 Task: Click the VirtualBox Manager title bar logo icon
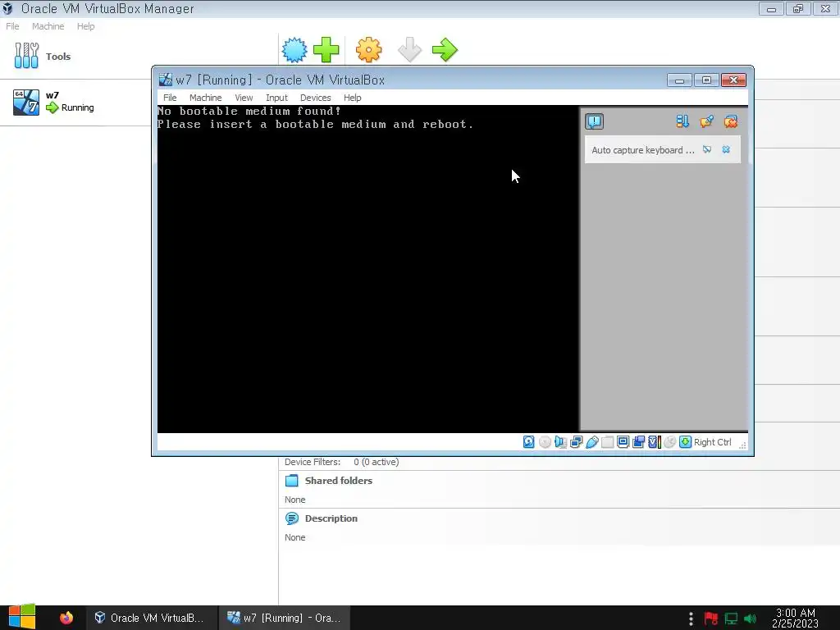tap(7, 8)
